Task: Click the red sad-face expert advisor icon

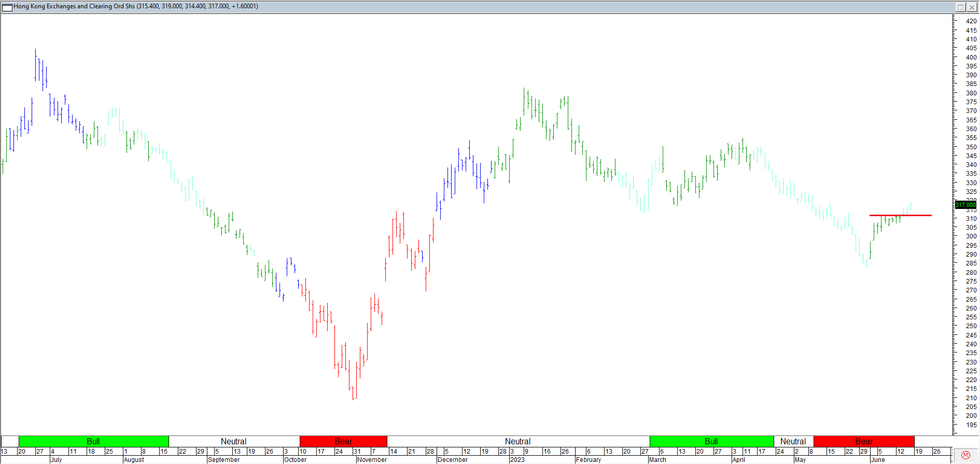Action: [x=965, y=455]
